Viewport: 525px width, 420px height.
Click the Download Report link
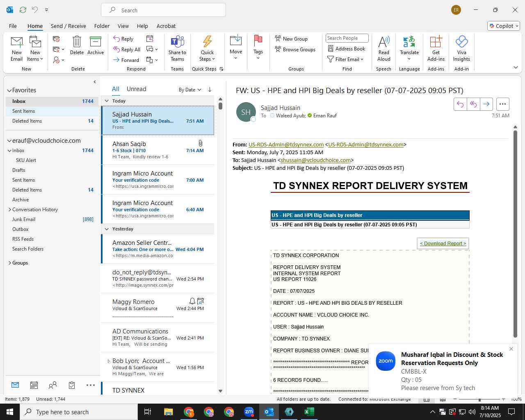tap(443, 244)
